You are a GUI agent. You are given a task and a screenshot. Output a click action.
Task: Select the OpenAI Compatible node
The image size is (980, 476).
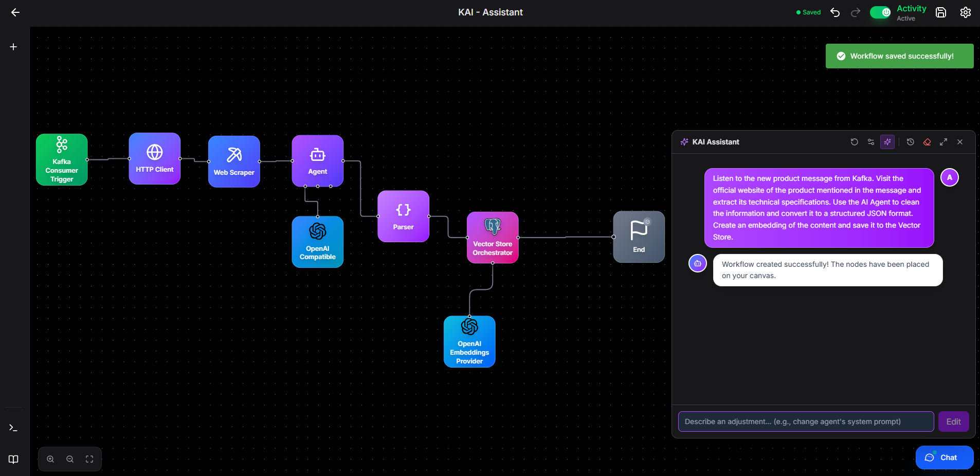(x=318, y=242)
